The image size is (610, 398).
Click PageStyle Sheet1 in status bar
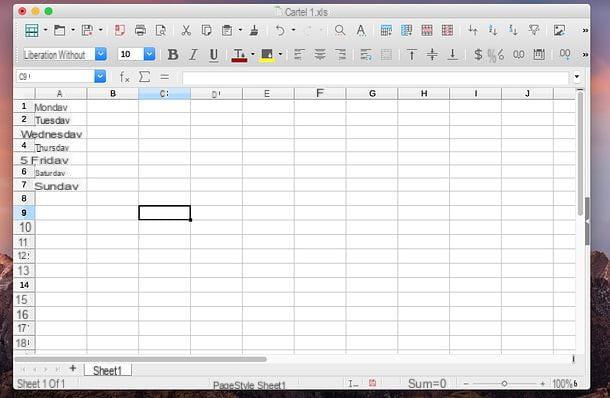[x=249, y=385]
